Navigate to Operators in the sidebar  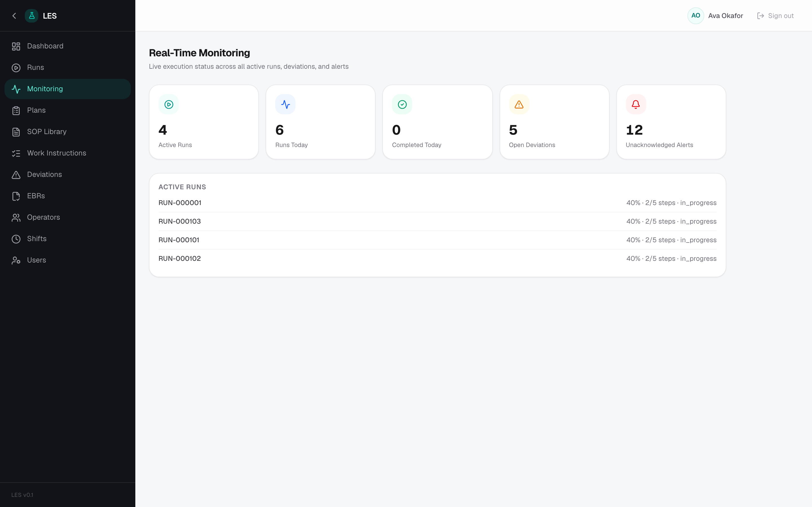[67, 217]
